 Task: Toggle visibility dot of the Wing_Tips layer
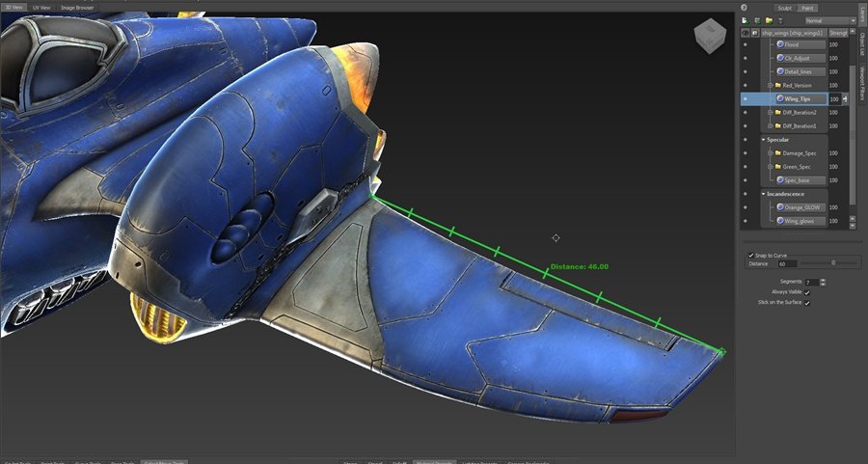point(746,98)
